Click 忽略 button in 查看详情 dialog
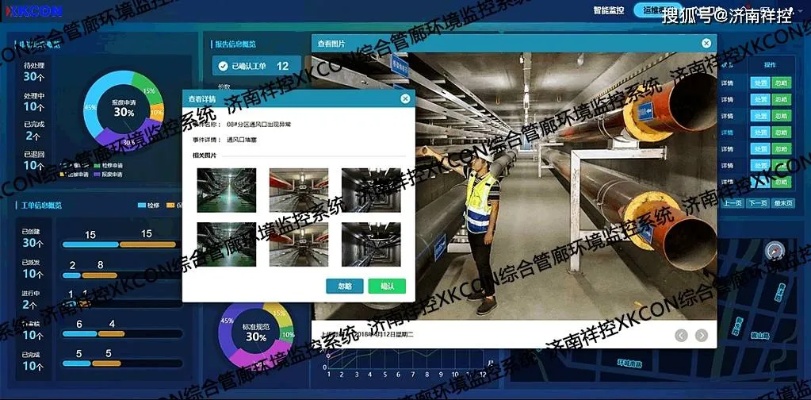The width and height of the screenshot is (811, 400). tap(344, 286)
